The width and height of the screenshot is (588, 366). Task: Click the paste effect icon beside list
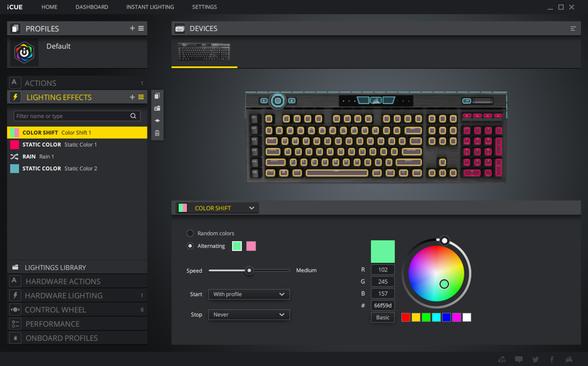point(157,108)
